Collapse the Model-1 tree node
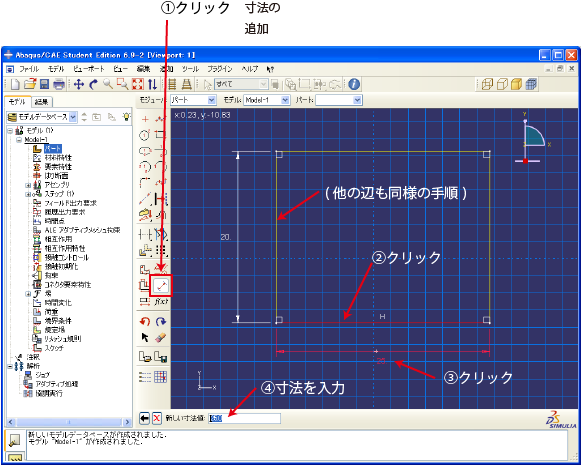This screenshot has height=466, width=581. click(x=19, y=140)
